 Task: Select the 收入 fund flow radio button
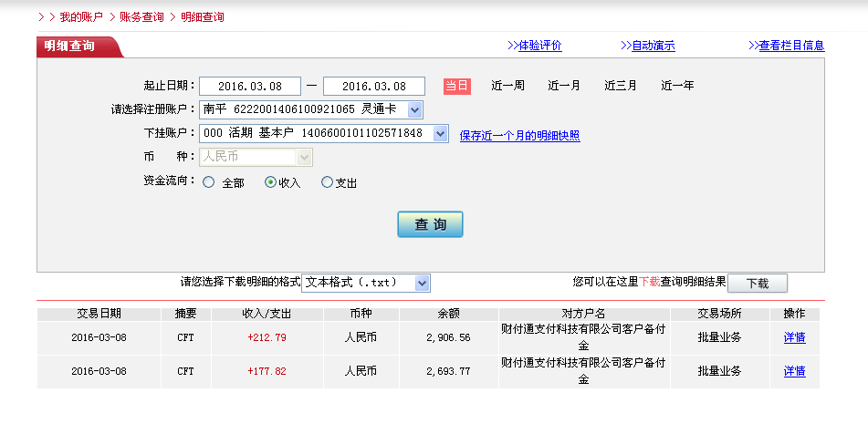tap(270, 182)
